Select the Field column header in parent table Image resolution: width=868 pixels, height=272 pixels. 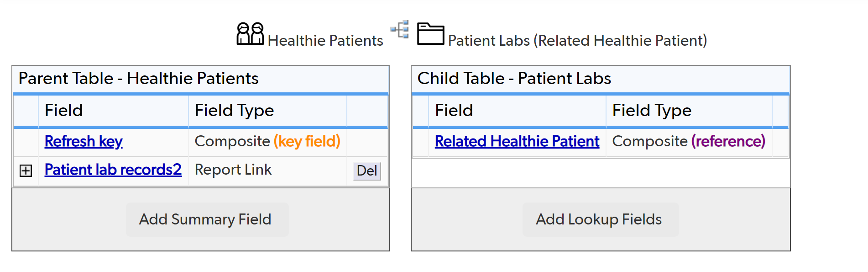tap(64, 110)
